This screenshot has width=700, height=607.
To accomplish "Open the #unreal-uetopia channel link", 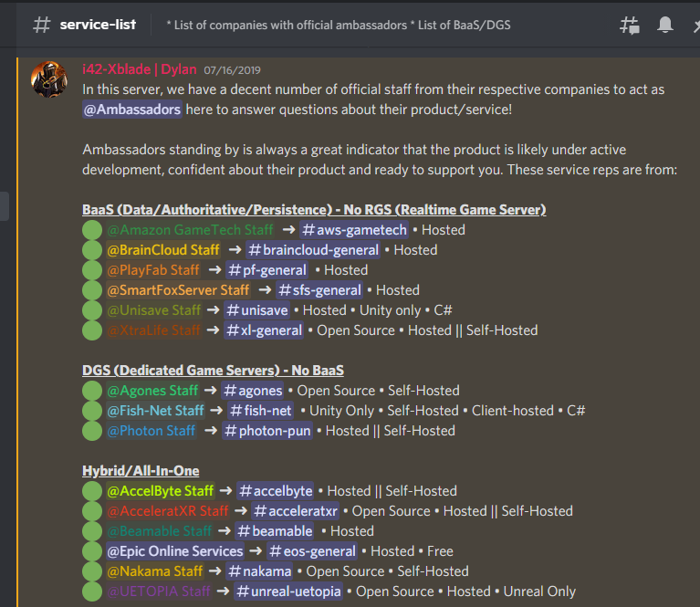I will click(288, 591).
